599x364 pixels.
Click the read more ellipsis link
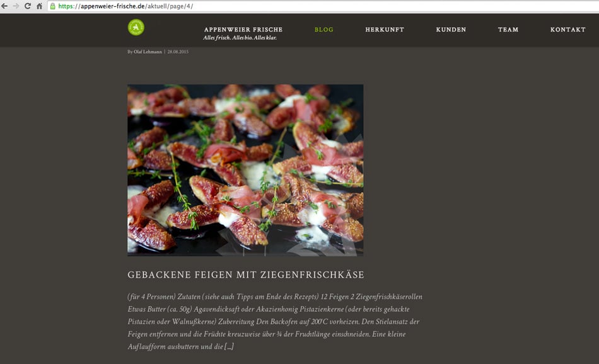click(229, 346)
